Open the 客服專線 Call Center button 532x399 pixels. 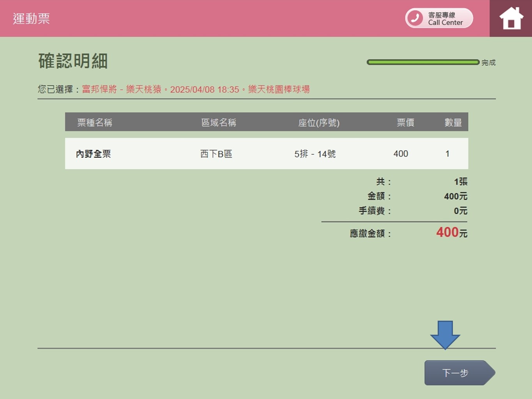439,18
